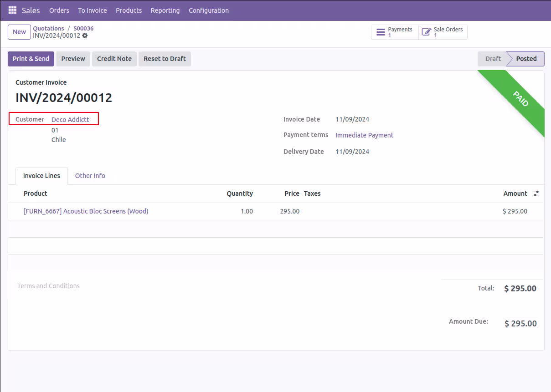Open the Payments smart button
The width and height of the screenshot is (551, 392).
tap(395, 32)
